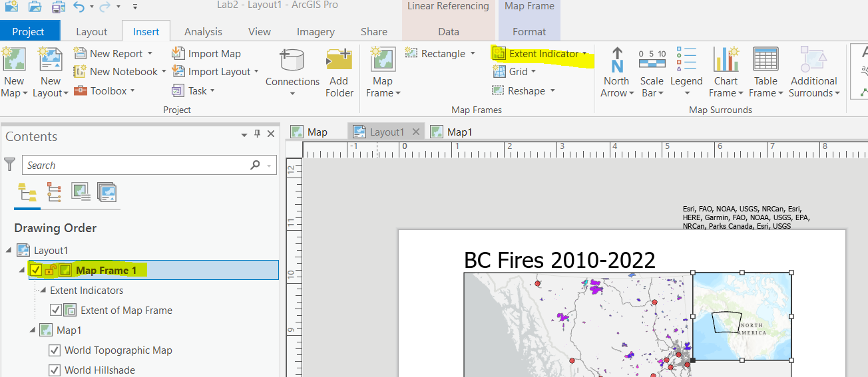The height and width of the screenshot is (377, 868).
Task: Click into the Contents search field
Action: [x=136, y=166]
